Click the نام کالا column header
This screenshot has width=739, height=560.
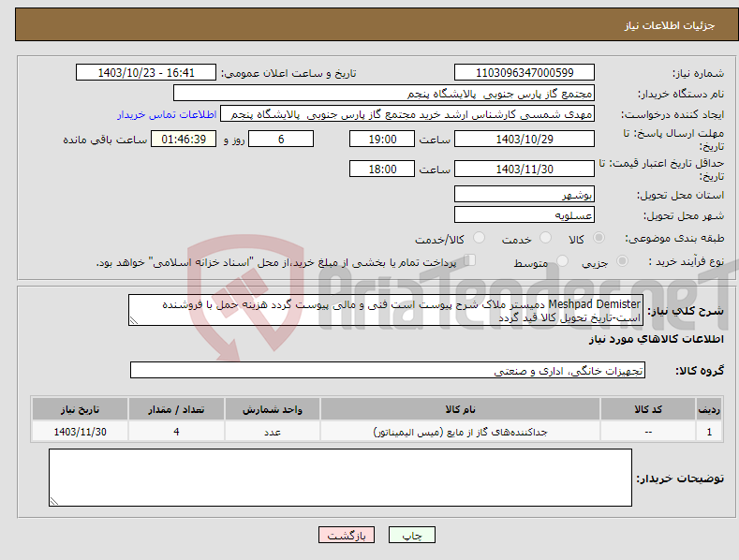pos(460,409)
